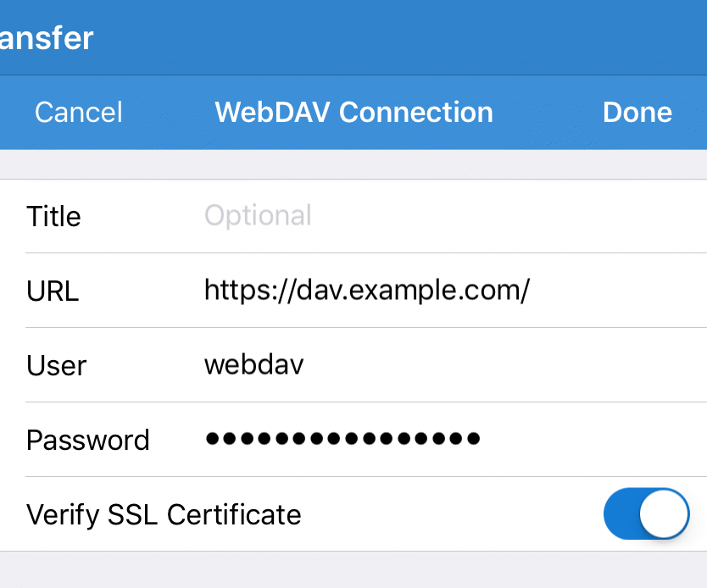Click the Title row label
The width and height of the screenshot is (707, 588).
click(53, 216)
